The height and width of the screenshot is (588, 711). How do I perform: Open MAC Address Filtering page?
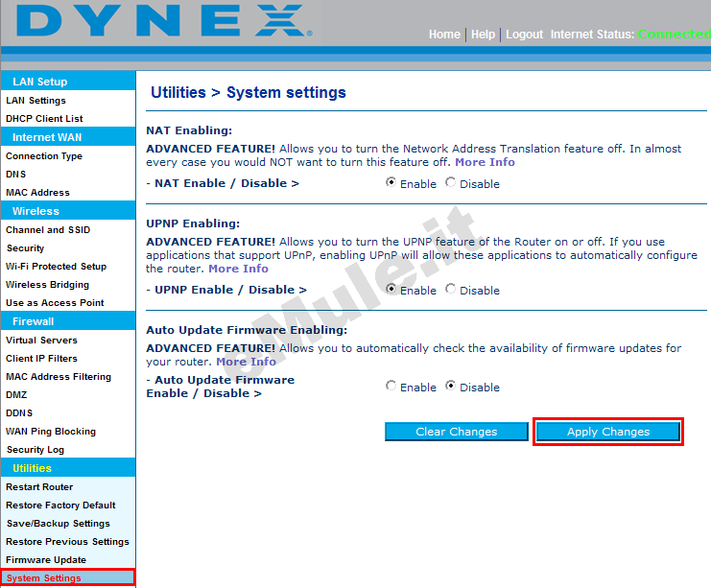[59, 377]
